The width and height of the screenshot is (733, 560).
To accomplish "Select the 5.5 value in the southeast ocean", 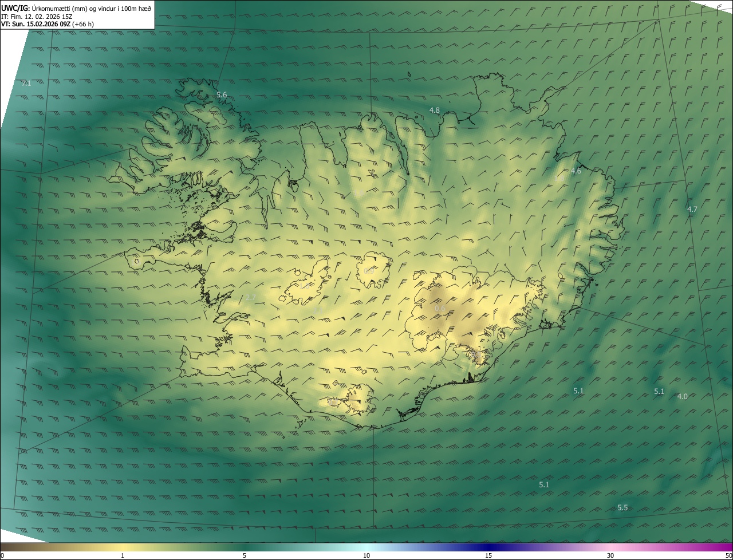I will click(x=622, y=508).
